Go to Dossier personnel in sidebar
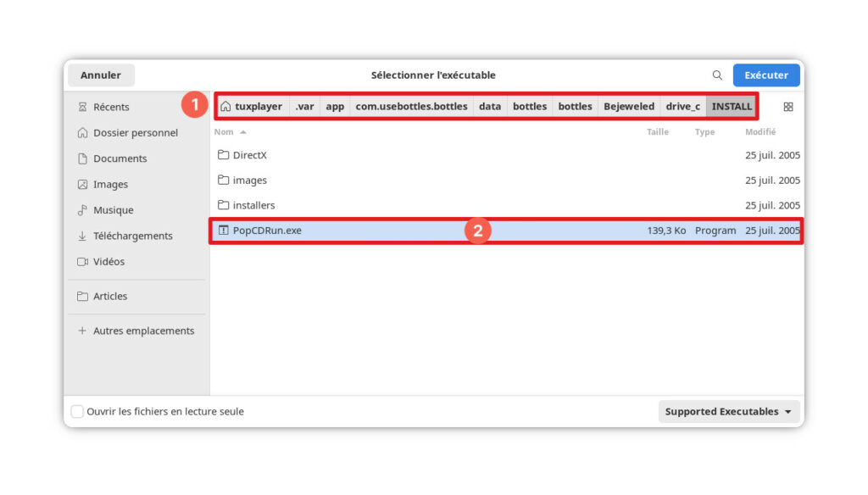Screen dimensions: 868x495 [135, 133]
